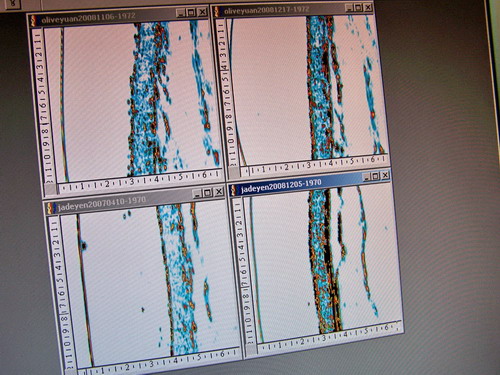The width and height of the screenshot is (500, 375).
Task: Click ruler origin corner box in jadeyen20081205-1970 window
Action: [x=251, y=350]
